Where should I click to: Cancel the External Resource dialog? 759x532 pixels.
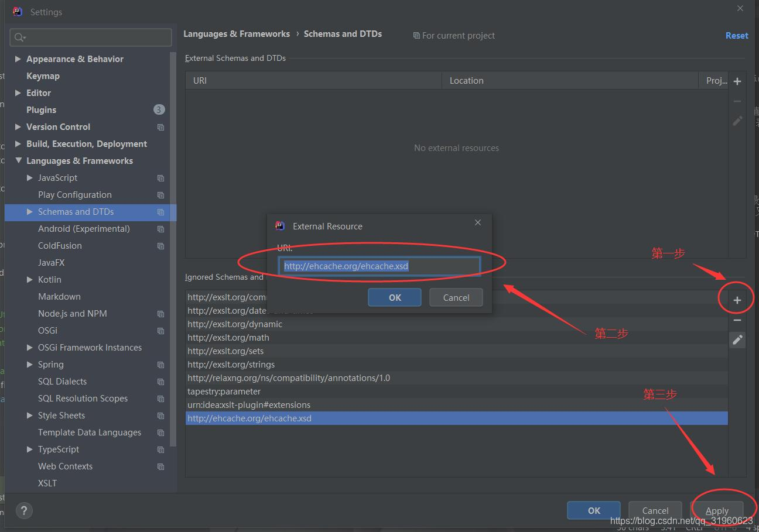click(456, 297)
